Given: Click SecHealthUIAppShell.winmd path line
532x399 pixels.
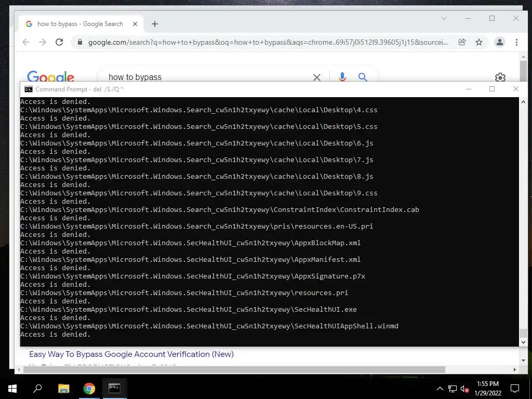Looking at the screenshot, I should pos(209,326).
